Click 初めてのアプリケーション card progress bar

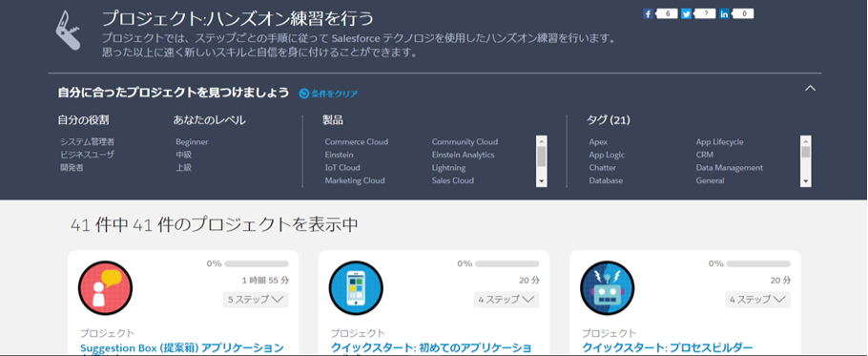(507, 264)
